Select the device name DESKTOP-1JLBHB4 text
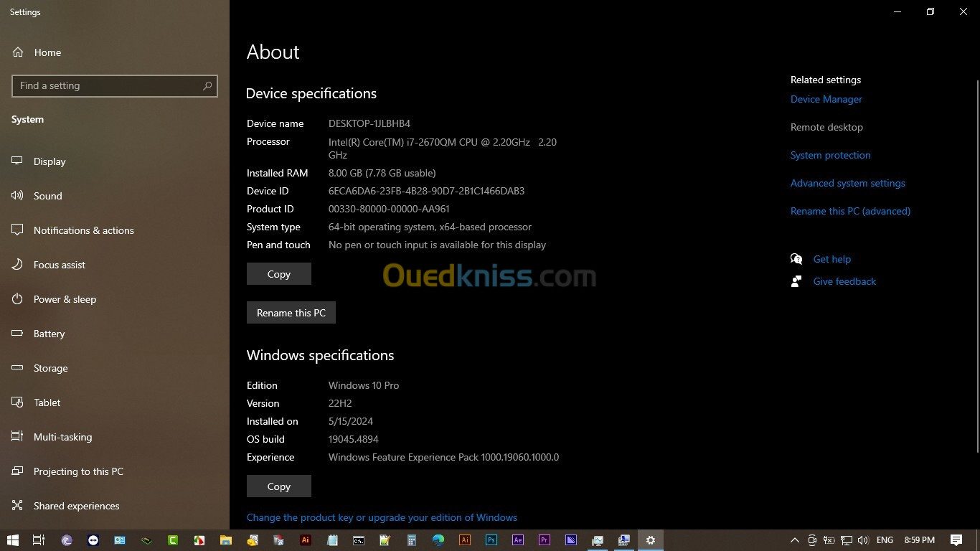 pyautogui.click(x=369, y=123)
